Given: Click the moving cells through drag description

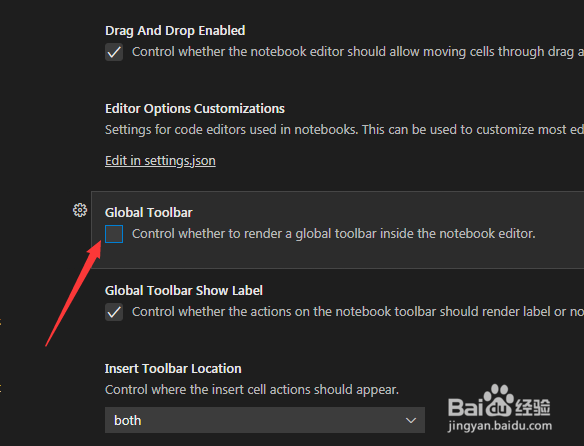Looking at the screenshot, I should [x=358, y=52].
